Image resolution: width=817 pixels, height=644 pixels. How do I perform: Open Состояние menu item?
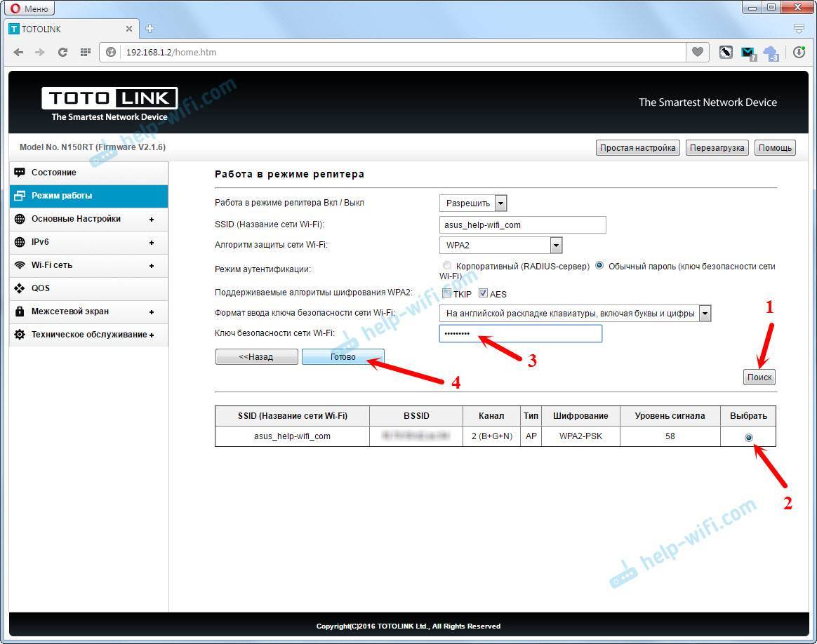tap(88, 173)
